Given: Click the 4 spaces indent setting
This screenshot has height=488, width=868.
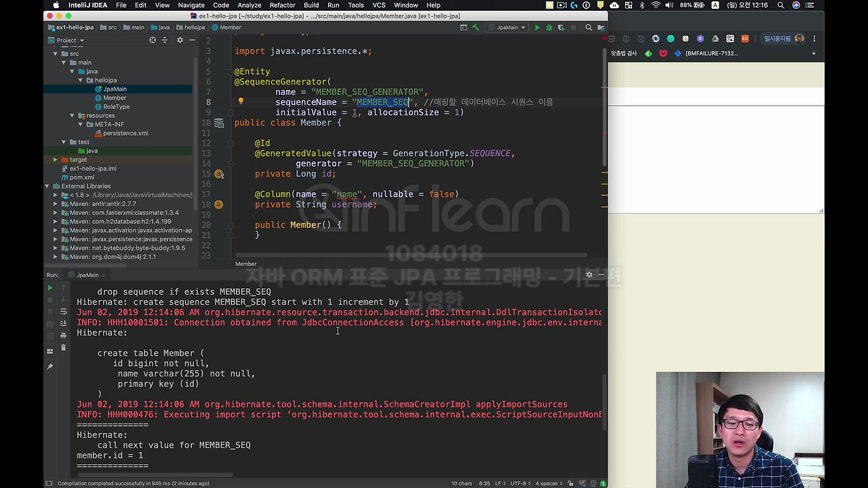Looking at the screenshot, I should tap(548, 483).
